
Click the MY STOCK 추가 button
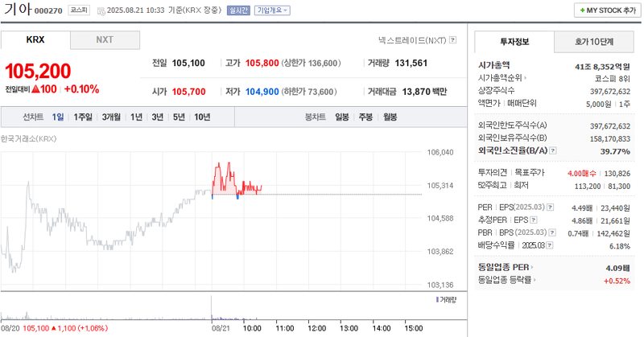(608, 10)
